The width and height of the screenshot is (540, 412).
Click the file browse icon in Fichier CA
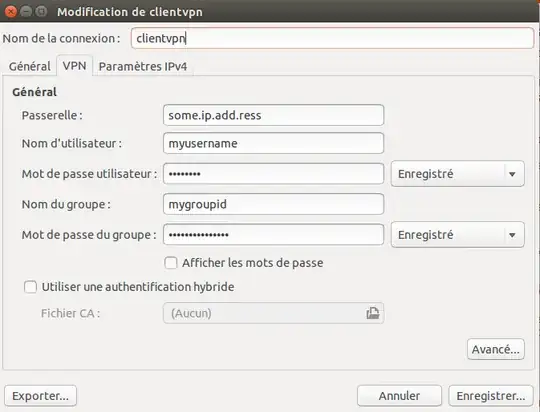pyautogui.click(x=373, y=313)
